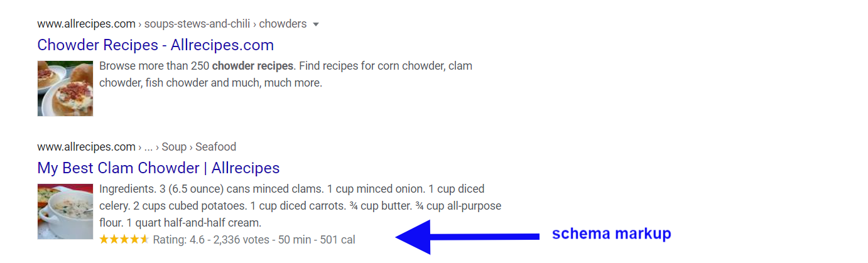
Task: Click the 501 cal calorie info
Action: tap(338, 240)
